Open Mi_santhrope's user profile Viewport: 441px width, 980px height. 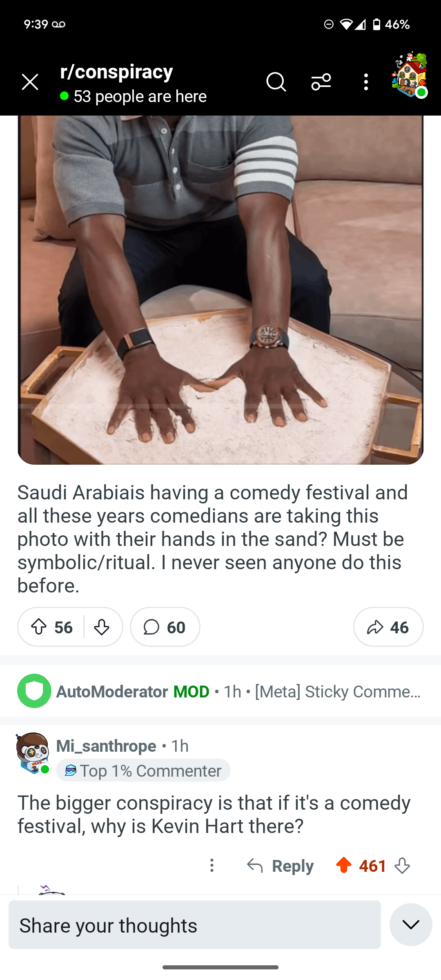106,746
